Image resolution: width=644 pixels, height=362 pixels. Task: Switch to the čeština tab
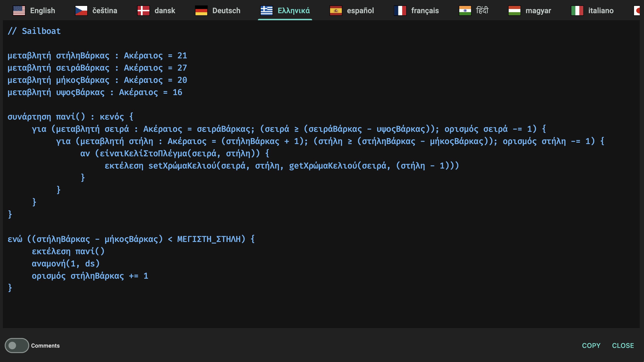(105, 11)
